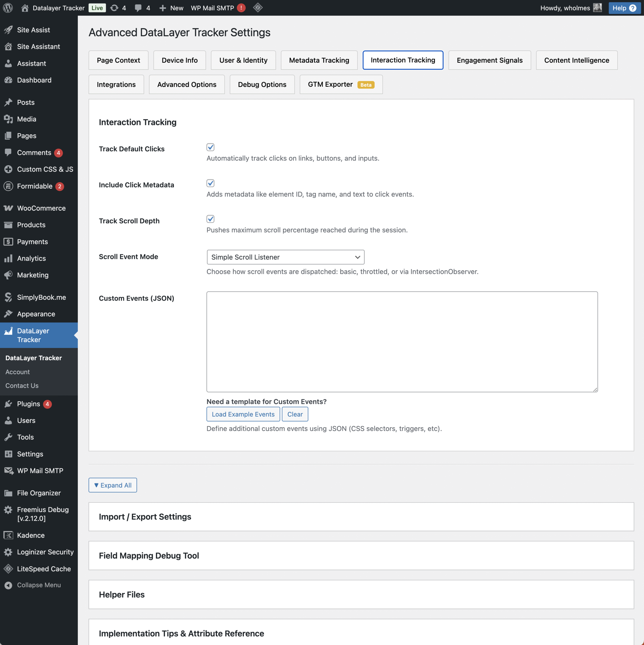Open the LiteSpeed Cache sidebar menu
This screenshot has height=645, width=644.
tap(39, 569)
